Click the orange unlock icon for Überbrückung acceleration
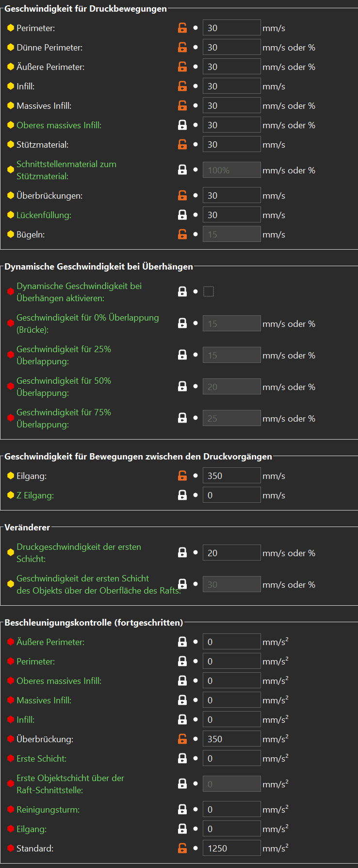 click(182, 739)
